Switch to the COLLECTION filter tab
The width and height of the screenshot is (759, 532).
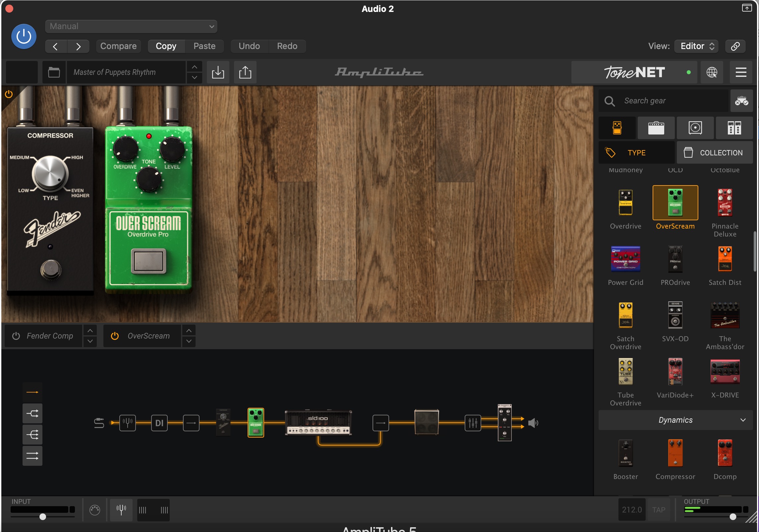[715, 153]
